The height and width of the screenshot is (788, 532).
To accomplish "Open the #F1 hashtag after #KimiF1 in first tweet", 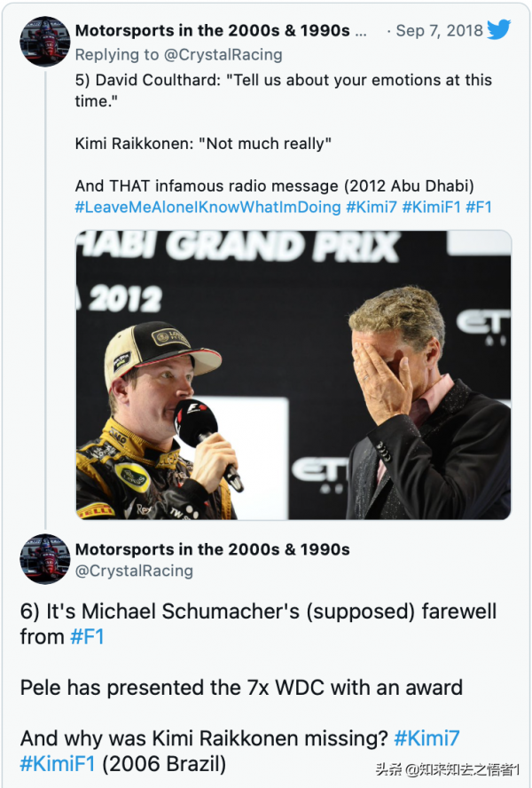I will pos(480,207).
